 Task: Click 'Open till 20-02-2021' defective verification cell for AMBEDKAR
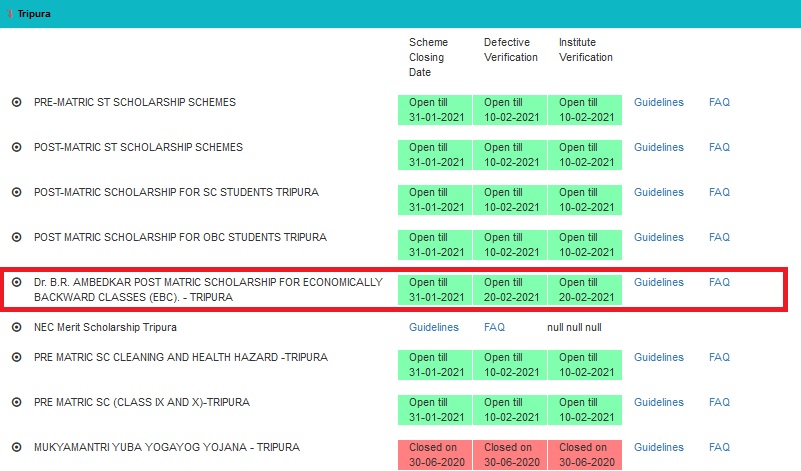click(510, 290)
